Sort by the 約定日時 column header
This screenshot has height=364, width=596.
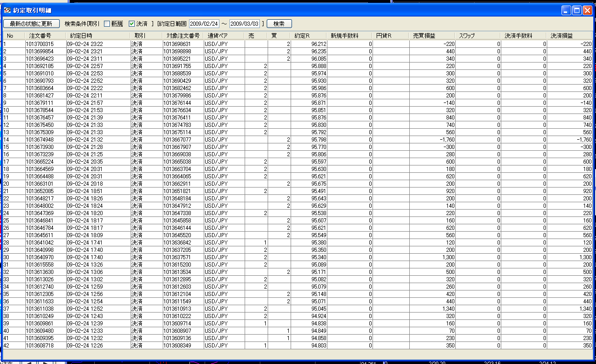(98, 35)
